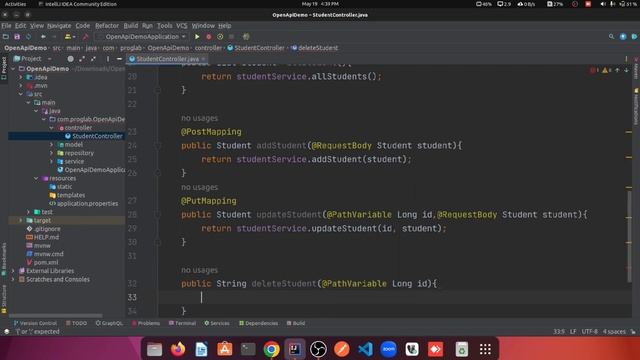Click the Open folder toolbar icon
Viewport: 640px width, 360px height.
point(6,37)
